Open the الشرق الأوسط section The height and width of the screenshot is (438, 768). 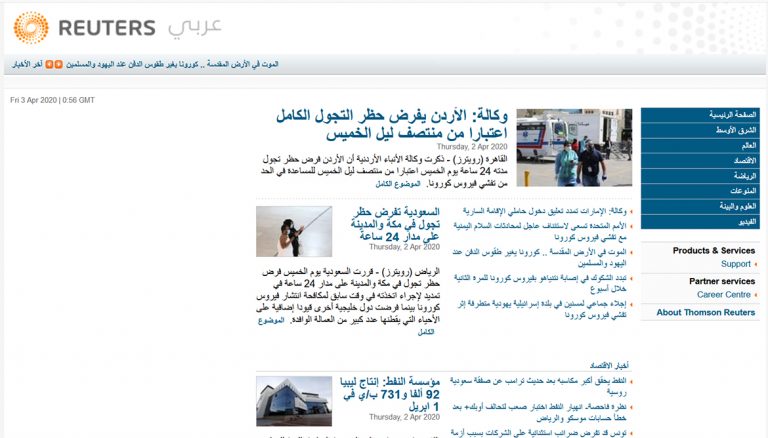point(700,130)
